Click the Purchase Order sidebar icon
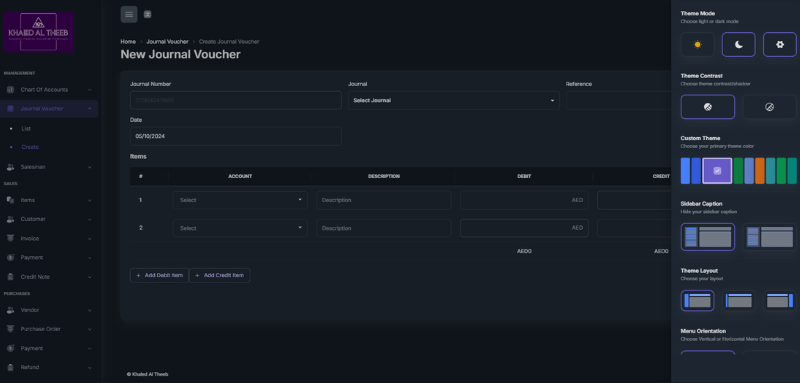This screenshot has width=800, height=383. click(x=10, y=329)
